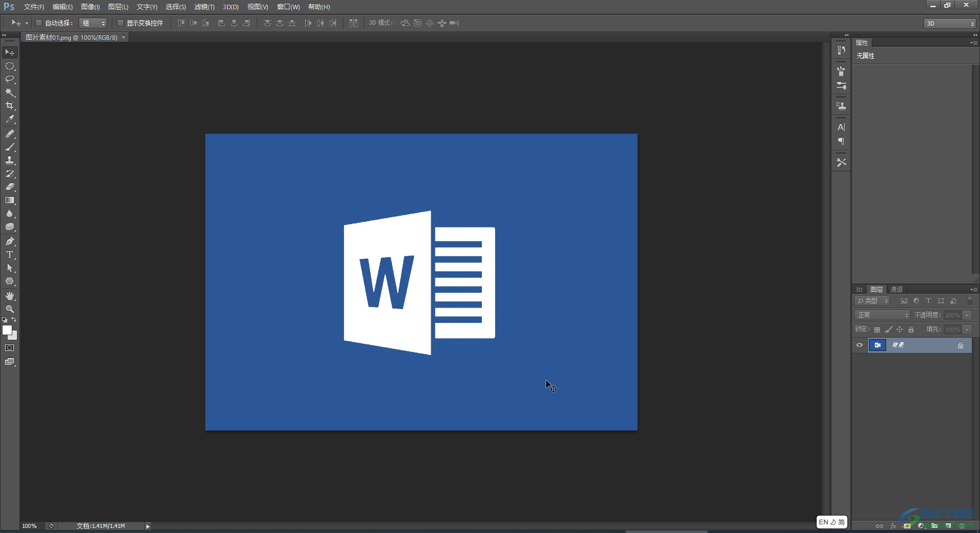
Task: Open the Move tool preset picker arrow
Action: coord(27,23)
